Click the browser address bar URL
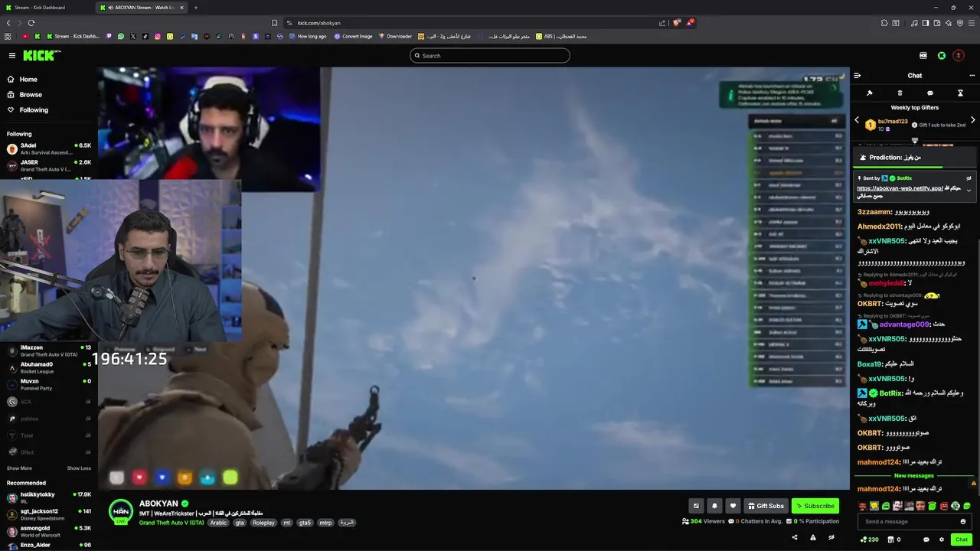Viewport: 980px width, 551px height. point(319,23)
